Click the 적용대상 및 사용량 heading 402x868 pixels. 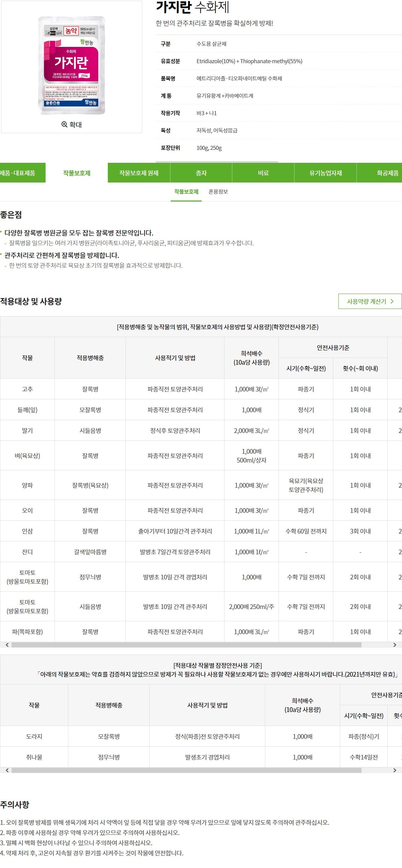(x=31, y=301)
